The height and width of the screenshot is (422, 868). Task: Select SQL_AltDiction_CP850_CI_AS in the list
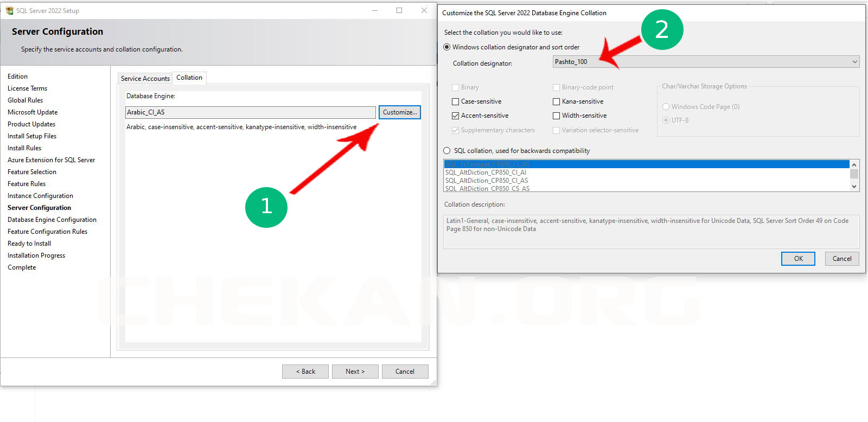pos(647,181)
